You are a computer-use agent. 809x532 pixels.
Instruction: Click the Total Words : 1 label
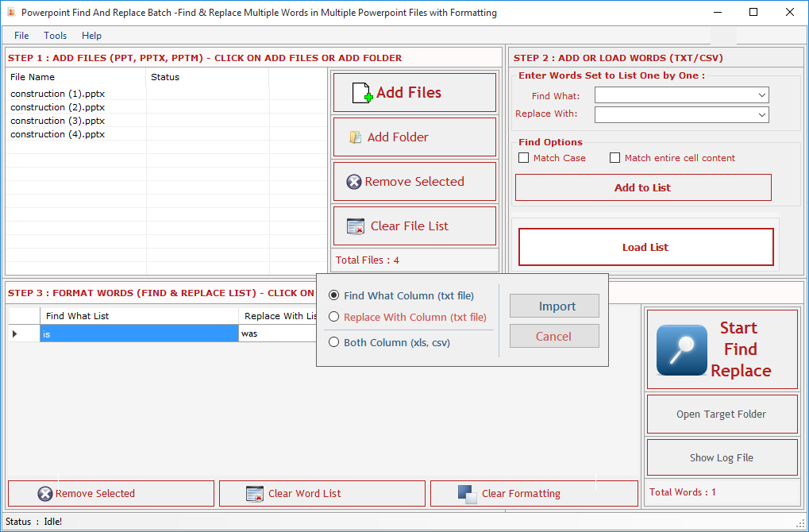click(x=682, y=492)
